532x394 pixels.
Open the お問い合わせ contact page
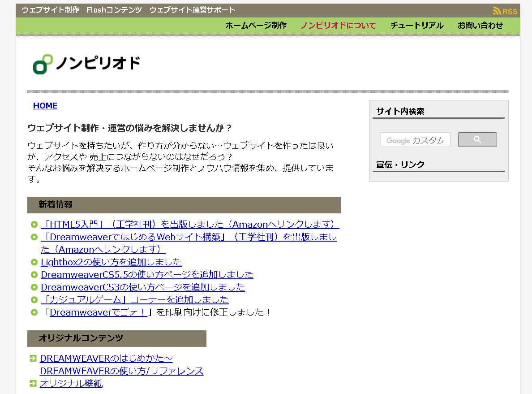(480, 26)
